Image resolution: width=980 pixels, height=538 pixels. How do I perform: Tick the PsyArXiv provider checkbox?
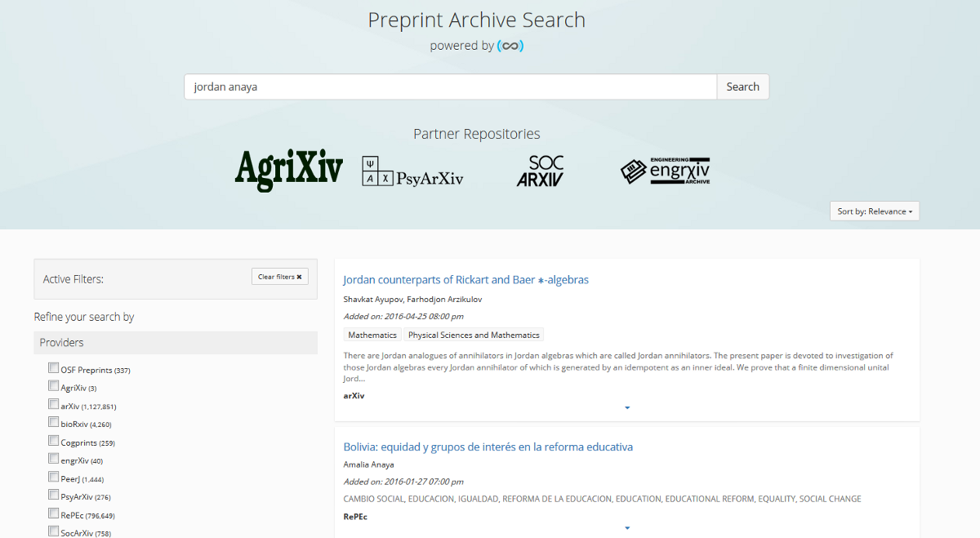click(x=54, y=495)
